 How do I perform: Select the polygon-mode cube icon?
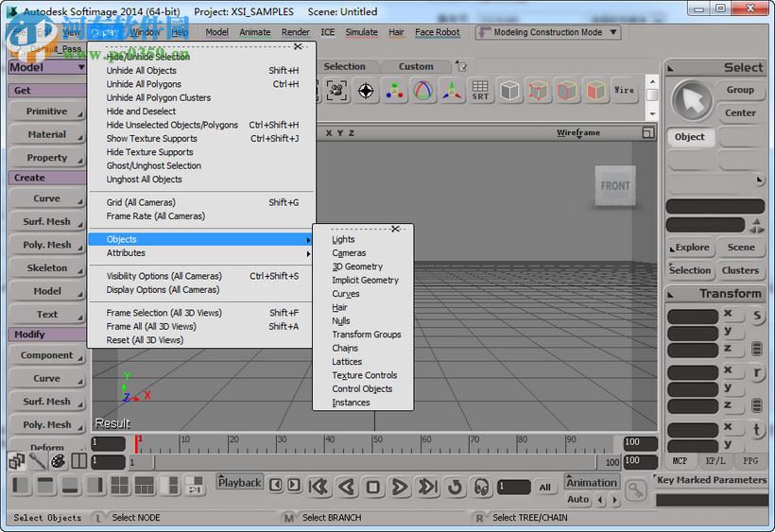click(x=595, y=91)
